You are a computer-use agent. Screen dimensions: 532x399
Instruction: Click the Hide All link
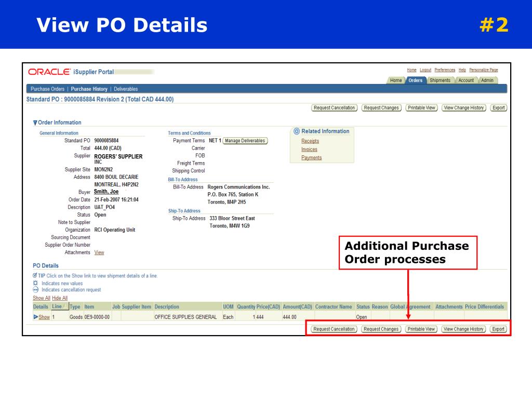(60, 298)
